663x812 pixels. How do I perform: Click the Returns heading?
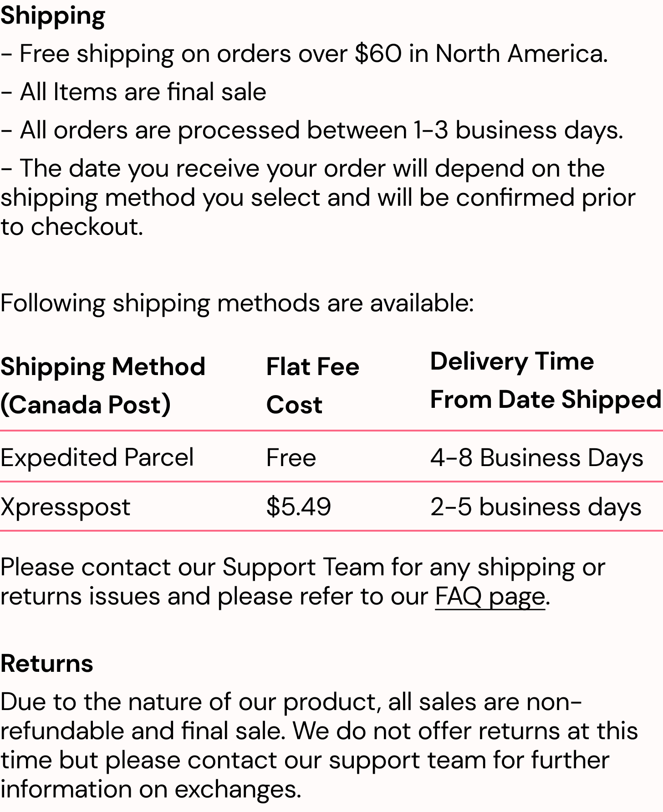47,663
